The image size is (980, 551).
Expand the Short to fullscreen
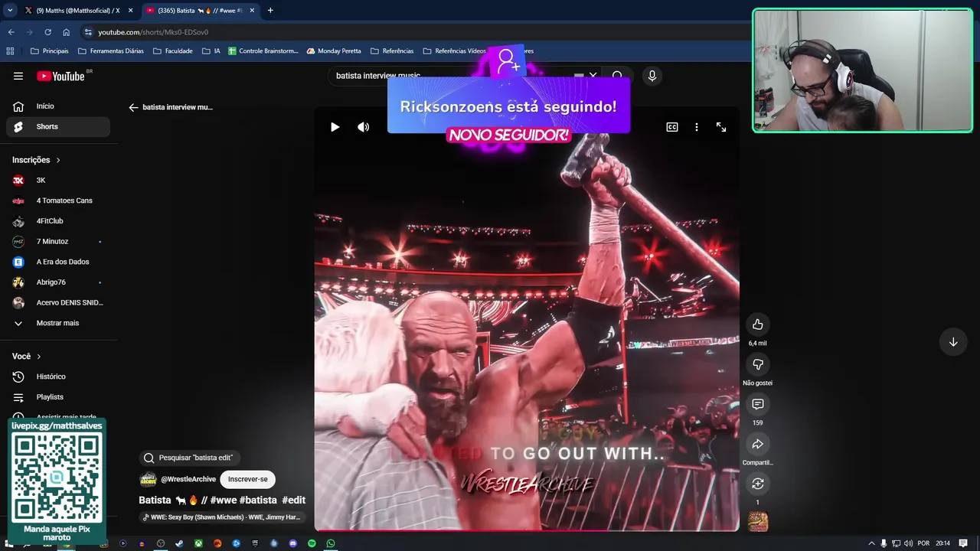tap(720, 127)
